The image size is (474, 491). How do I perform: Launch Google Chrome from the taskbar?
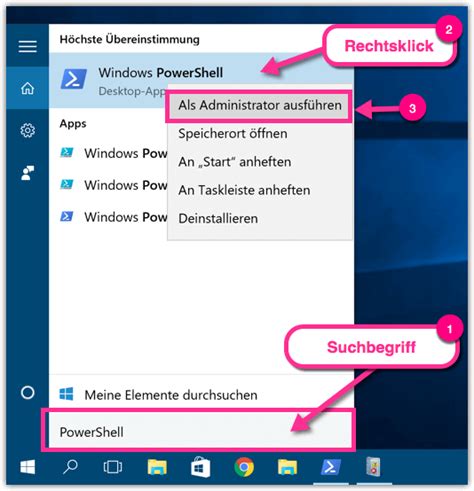coord(244,467)
